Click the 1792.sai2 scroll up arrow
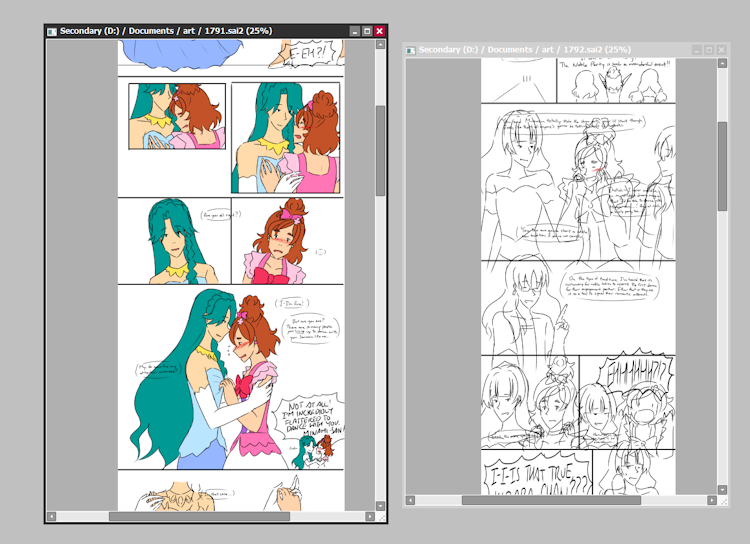This screenshot has height=544, width=750. coord(722,63)
